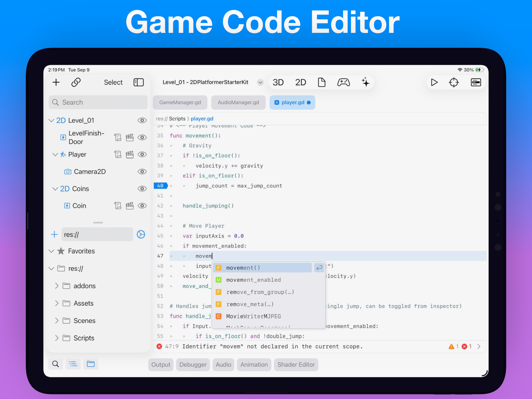
Task: Collapse the Coins tree node
Action: pos(55,189)
